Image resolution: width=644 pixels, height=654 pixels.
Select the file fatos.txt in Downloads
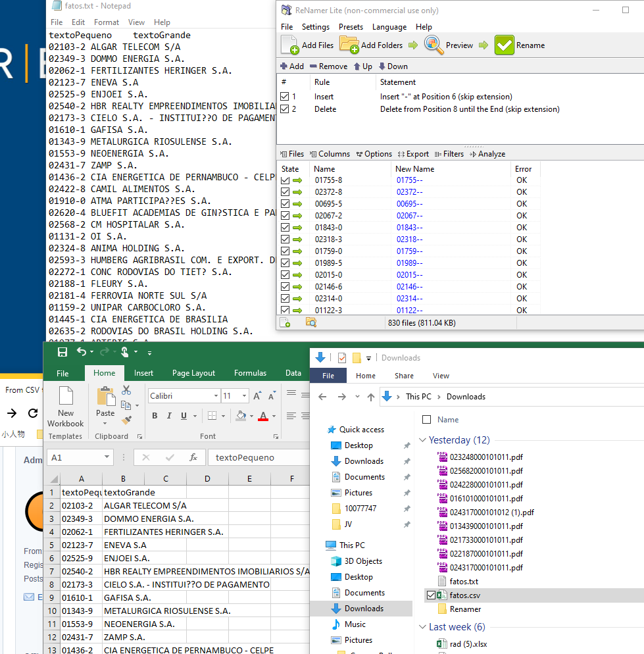(x=464, y=582)
